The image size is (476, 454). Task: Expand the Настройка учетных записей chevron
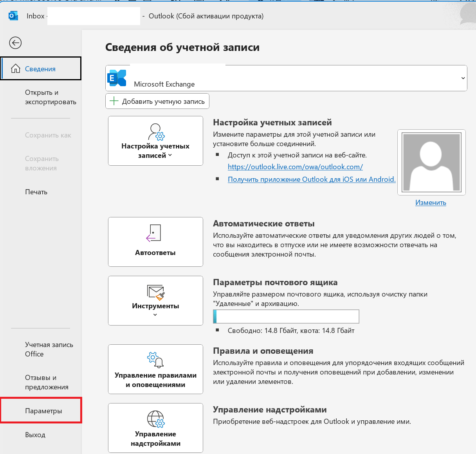pyautogui.click(x=169, y=156)
